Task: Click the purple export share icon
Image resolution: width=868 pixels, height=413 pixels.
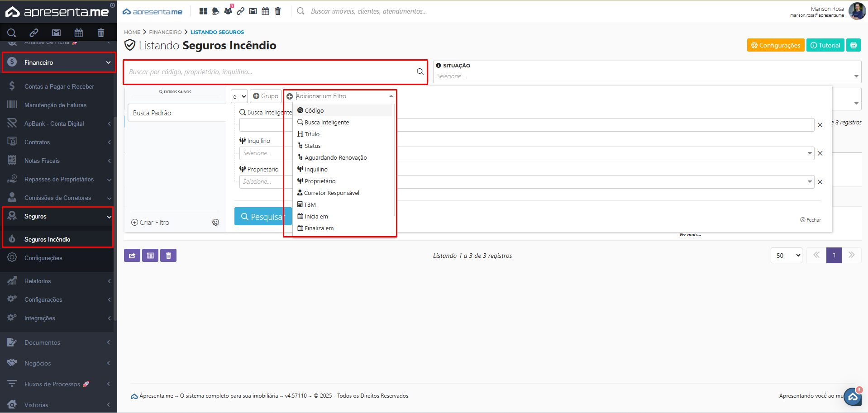Action: pyautogui.click(x=132, y=256)
